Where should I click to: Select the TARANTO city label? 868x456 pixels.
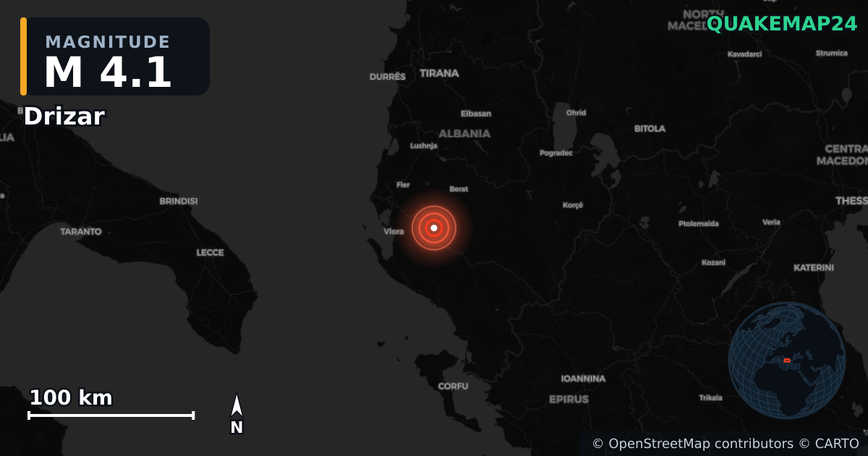pyautogui.click(x=81, y=232)
